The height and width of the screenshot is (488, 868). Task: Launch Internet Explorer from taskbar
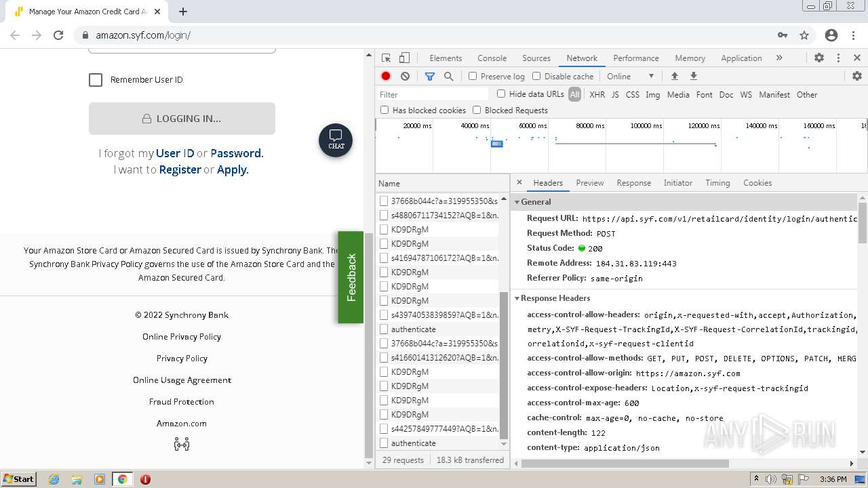pyautogui.click(x=54, y=479)
